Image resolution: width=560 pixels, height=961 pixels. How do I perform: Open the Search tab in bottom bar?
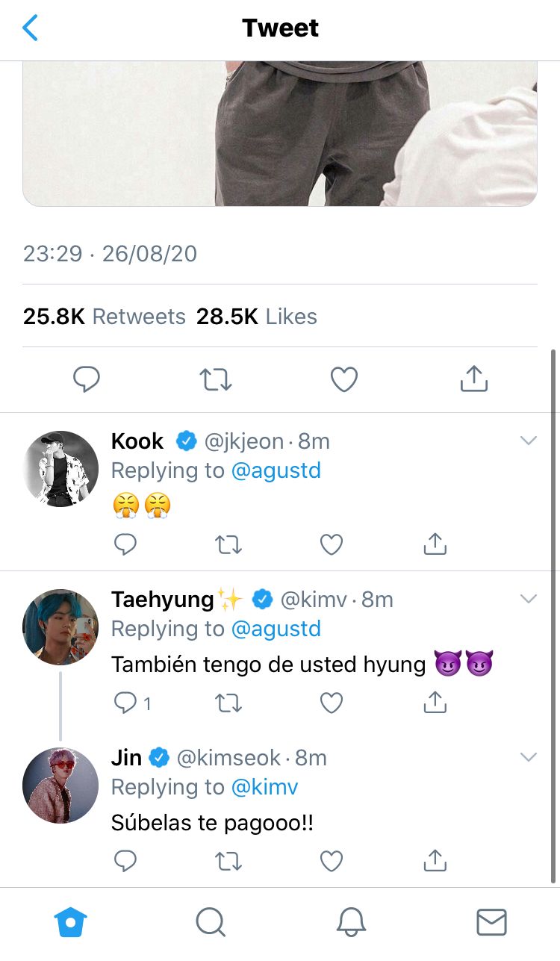click(x=211, y=922)
